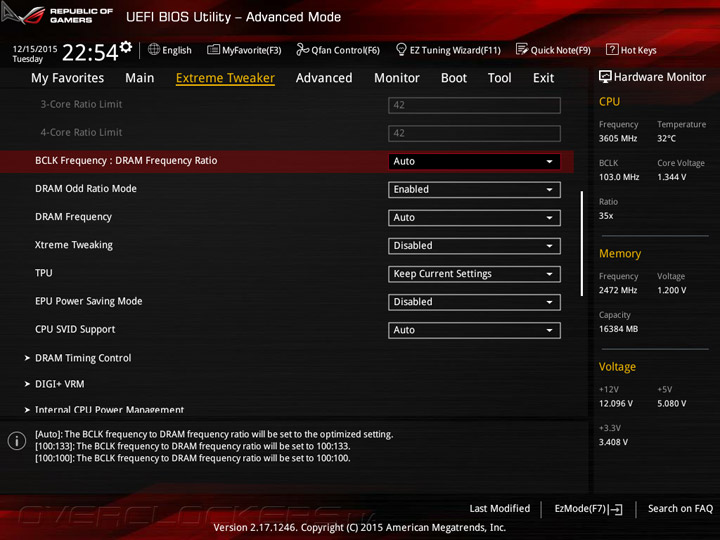The image size is (720, 540).
Task: Open the CPU SVID Support dropdown
Action: pyautogui.click(x=474, y=330)
